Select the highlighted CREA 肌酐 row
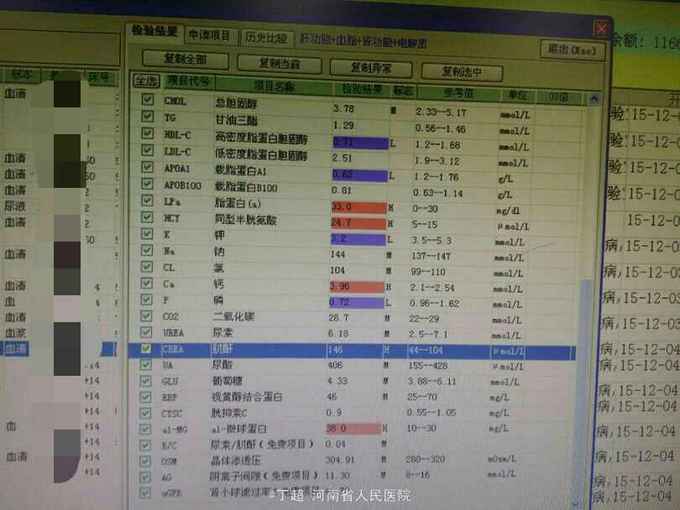This screenshot has width=680, height=510. click(x=350, y=350)
